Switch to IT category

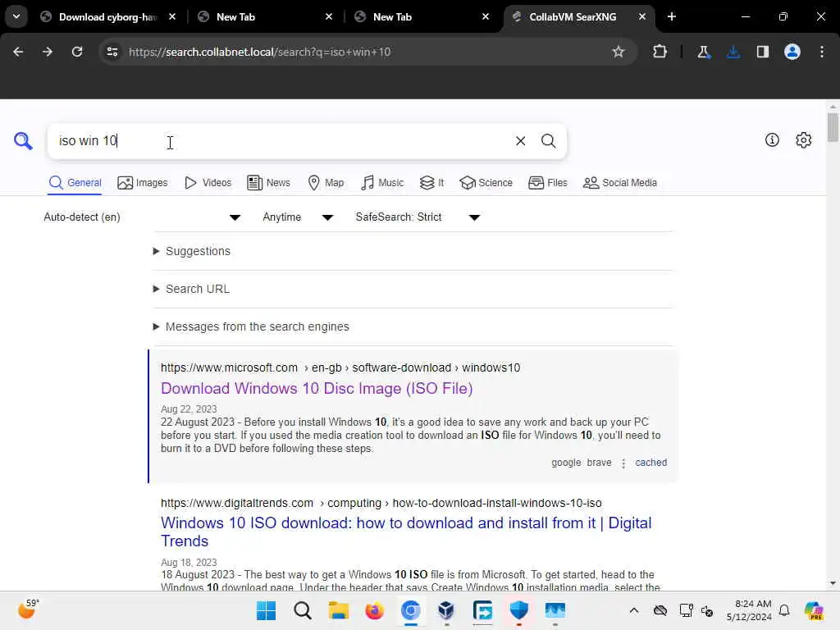pos(431,183)
